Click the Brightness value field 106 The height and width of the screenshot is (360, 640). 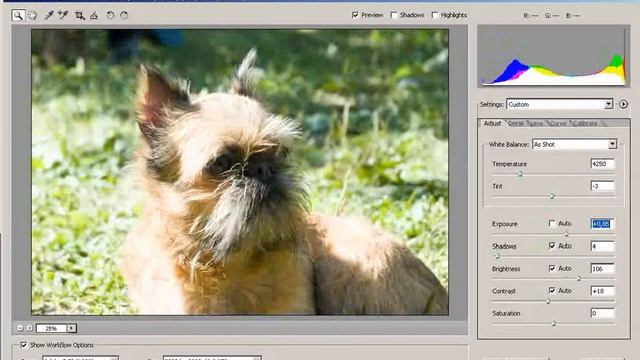click(x=602, y=269)
